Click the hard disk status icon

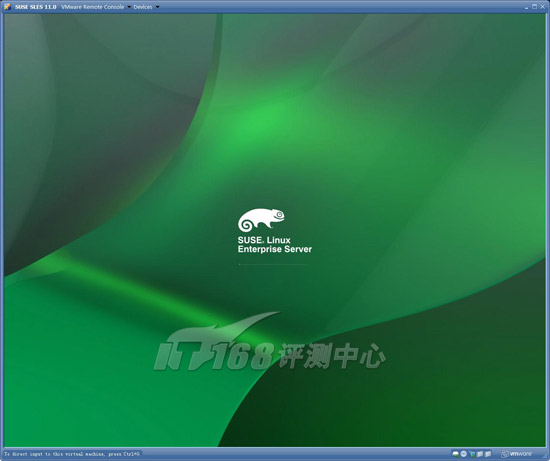pos(456,454)
